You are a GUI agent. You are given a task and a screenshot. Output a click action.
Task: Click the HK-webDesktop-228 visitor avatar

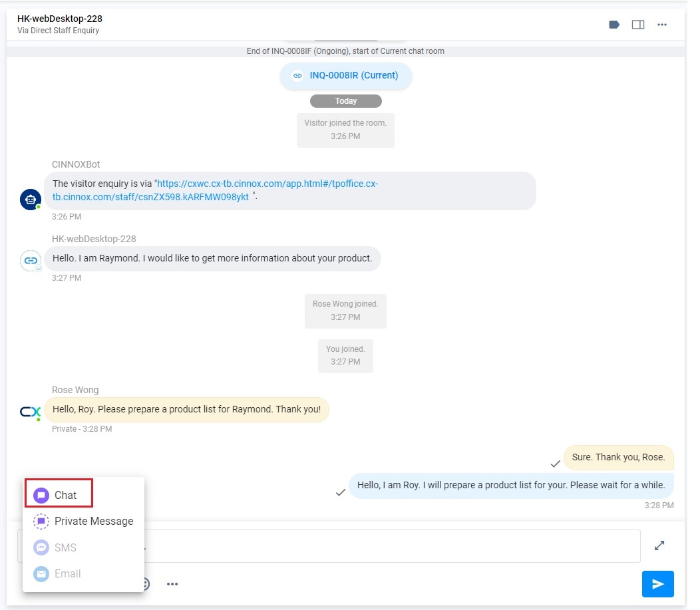(x=31, y=261)
